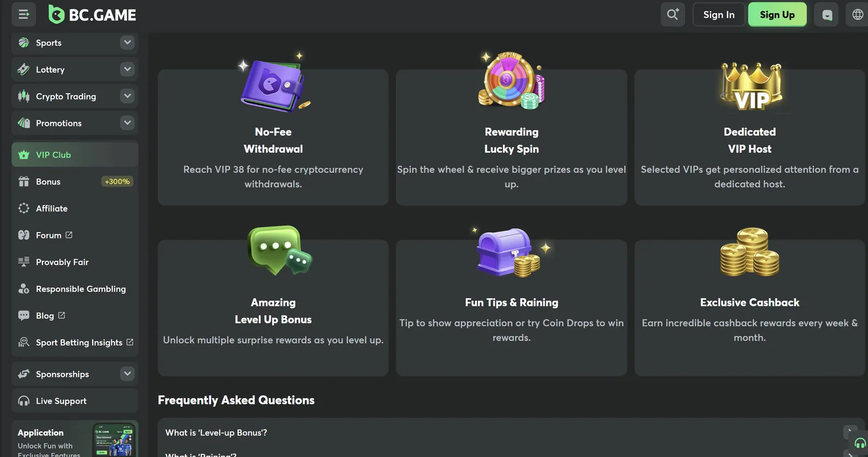The height and width of the screenshot is (457, 868).
Task: Click the headset support floating icon
Action: (x=860, y=443)
